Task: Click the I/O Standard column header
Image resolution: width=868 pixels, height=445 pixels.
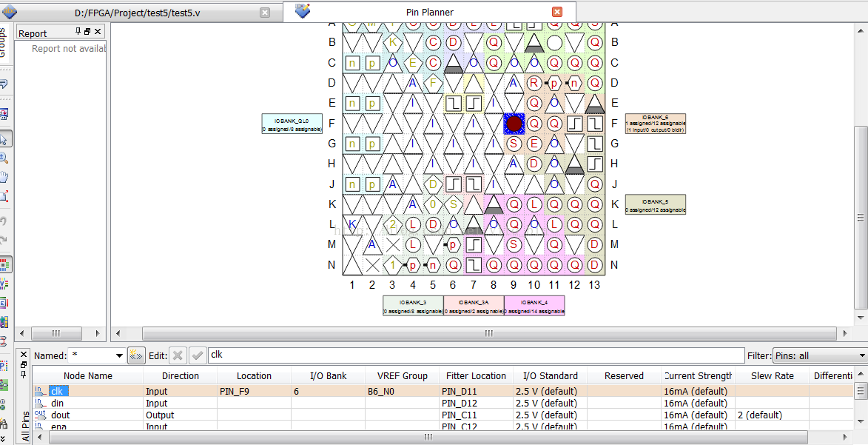Action: coord(550,375)
